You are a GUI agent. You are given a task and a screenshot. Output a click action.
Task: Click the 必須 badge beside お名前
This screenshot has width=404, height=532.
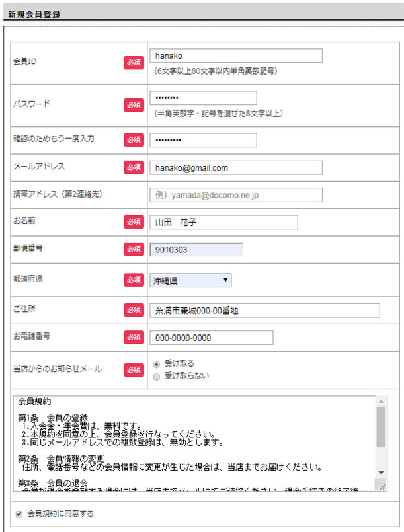134,221
